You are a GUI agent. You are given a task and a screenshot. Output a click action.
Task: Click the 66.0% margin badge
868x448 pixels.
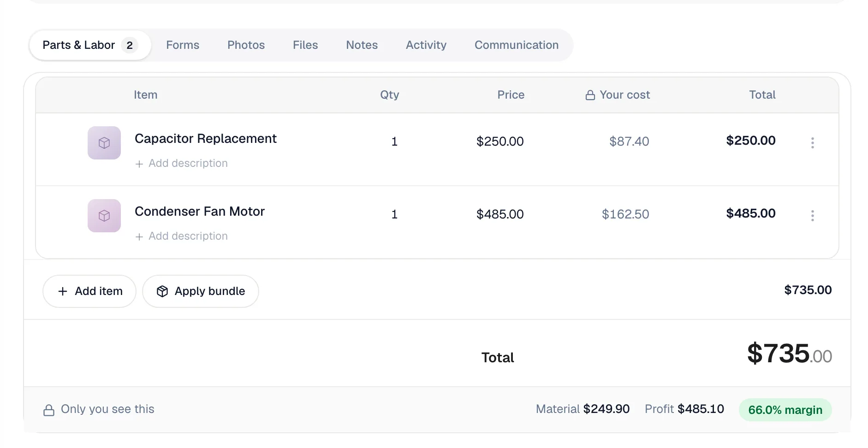[785, 410]
